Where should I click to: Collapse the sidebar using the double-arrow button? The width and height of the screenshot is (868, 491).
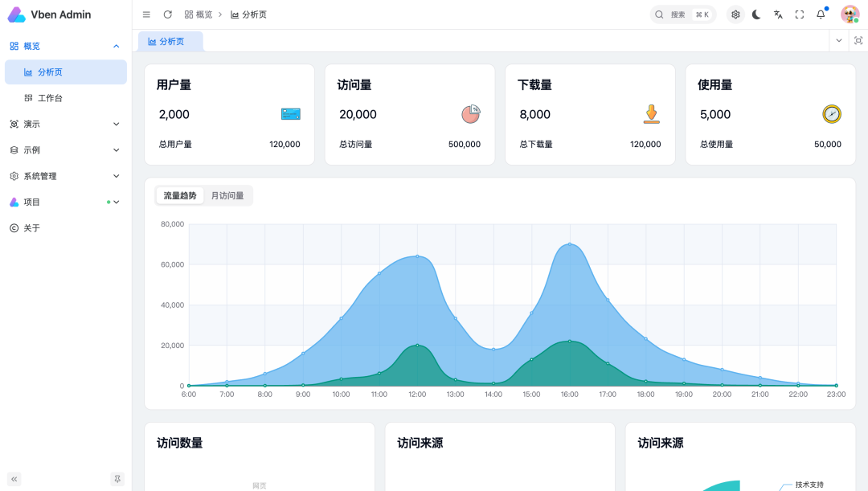tap(13, 478)
